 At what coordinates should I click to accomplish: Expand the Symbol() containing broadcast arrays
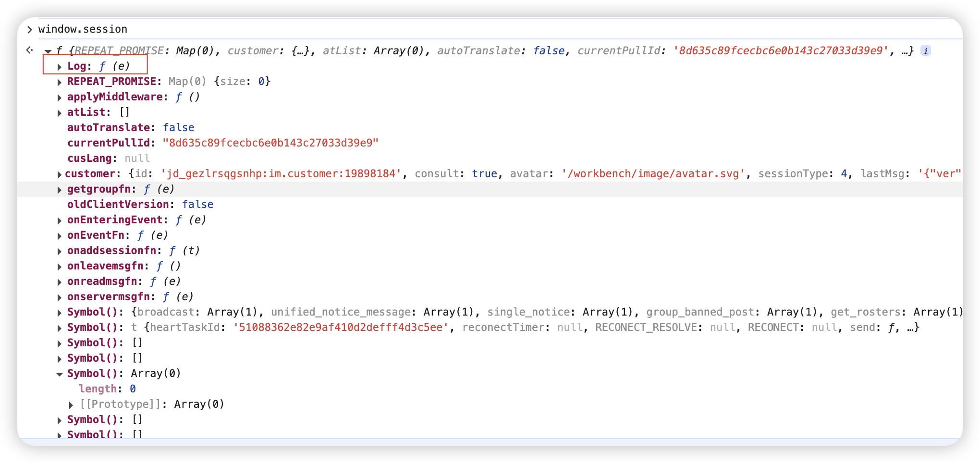(59, 313)
